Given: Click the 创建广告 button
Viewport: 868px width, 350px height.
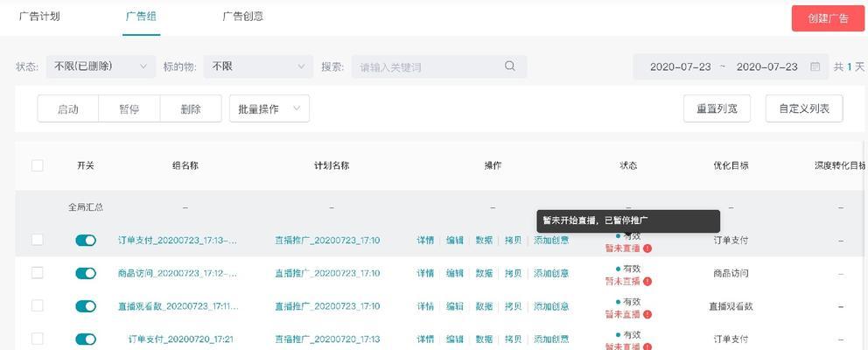Looking at the screenshot, I should pyautogui.click(x=828, y=18).
